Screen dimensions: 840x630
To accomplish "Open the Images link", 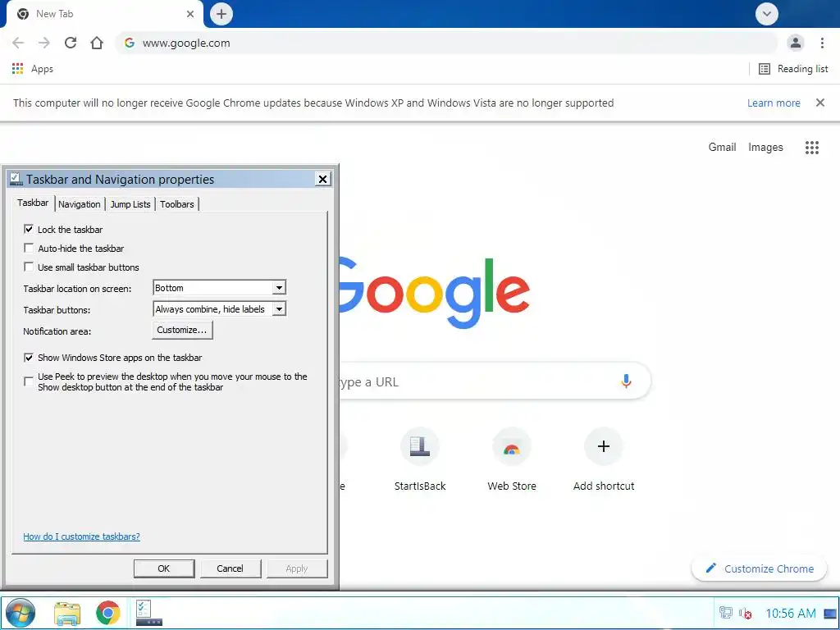I will coord(765,147).
